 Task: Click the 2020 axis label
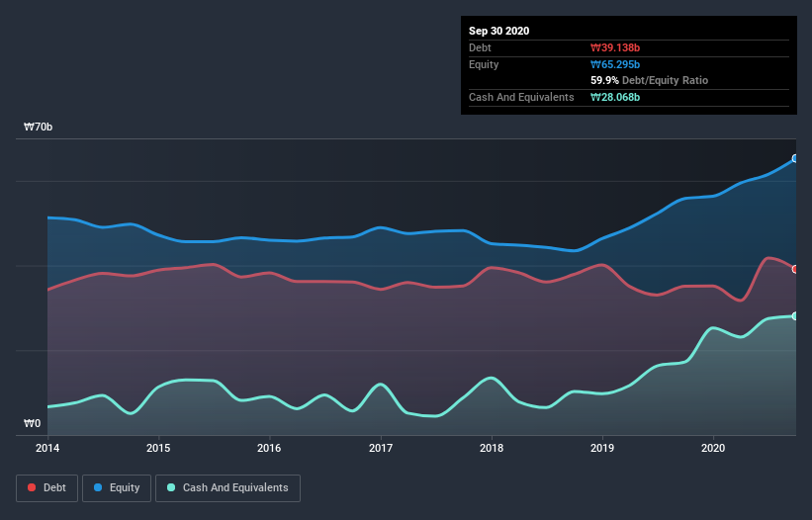[713, 448]
